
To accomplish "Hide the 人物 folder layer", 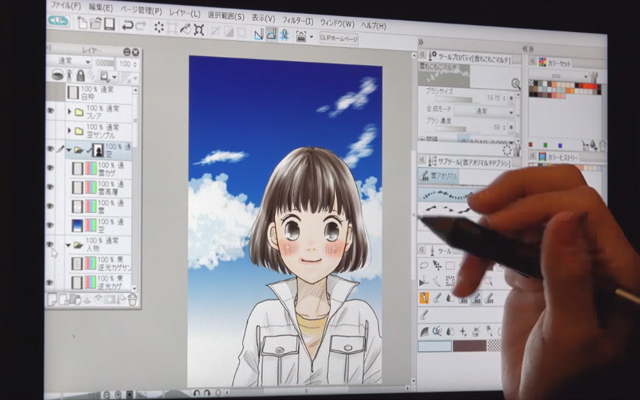I will point(51,245).
